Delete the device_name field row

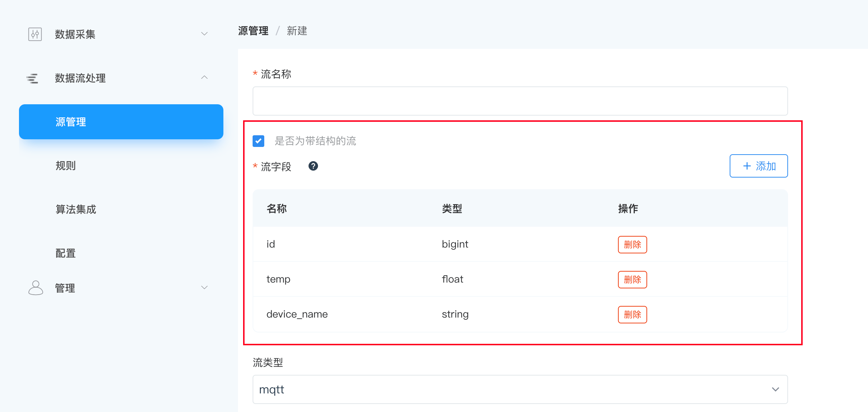coord(632,315)
